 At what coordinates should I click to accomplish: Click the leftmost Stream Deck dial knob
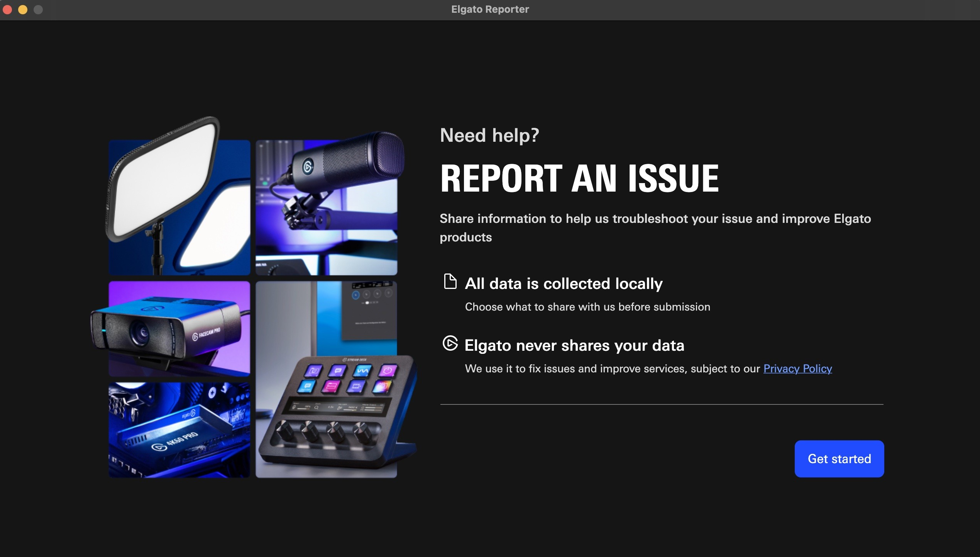coord(284,430)
